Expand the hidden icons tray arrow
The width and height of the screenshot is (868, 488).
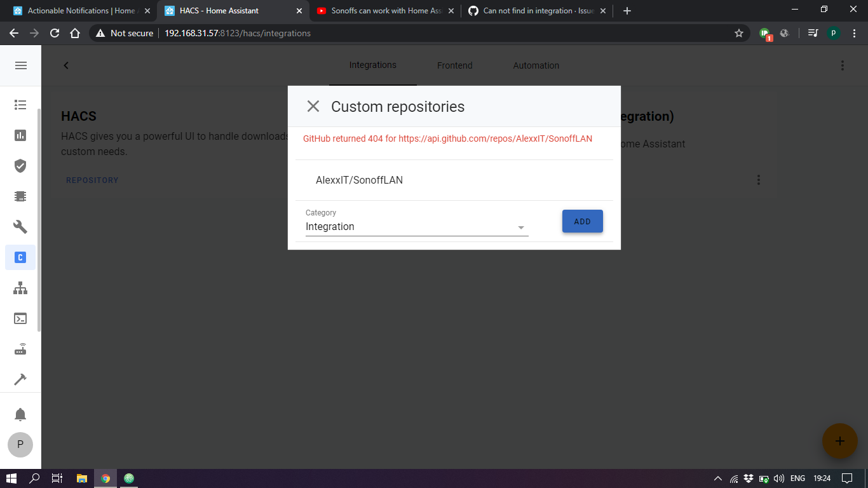click(x=717, y=478)
